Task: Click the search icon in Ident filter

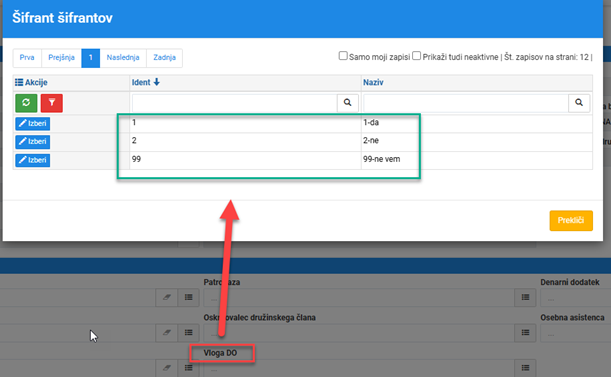Action: click(x=347, y=103)
